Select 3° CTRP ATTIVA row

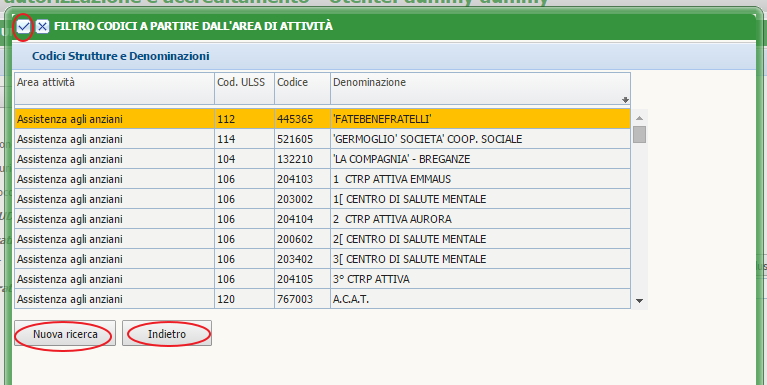(x=322, y=279)
